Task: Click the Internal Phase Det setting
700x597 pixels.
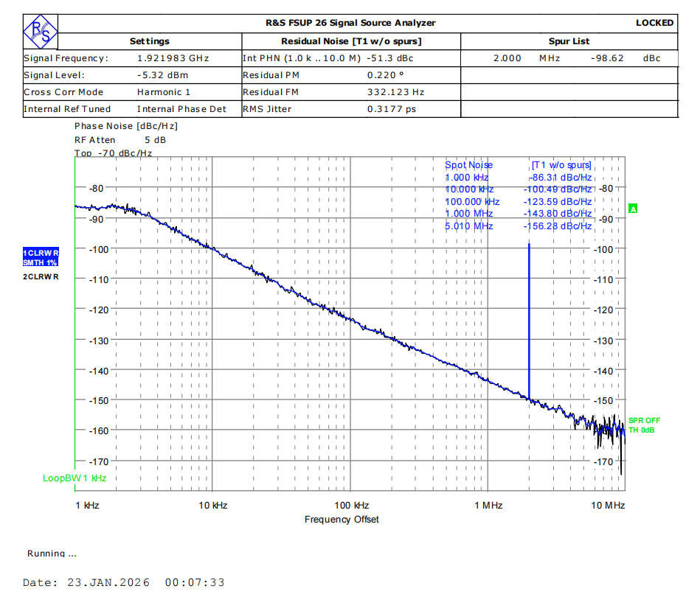Action: pos(181,109)
